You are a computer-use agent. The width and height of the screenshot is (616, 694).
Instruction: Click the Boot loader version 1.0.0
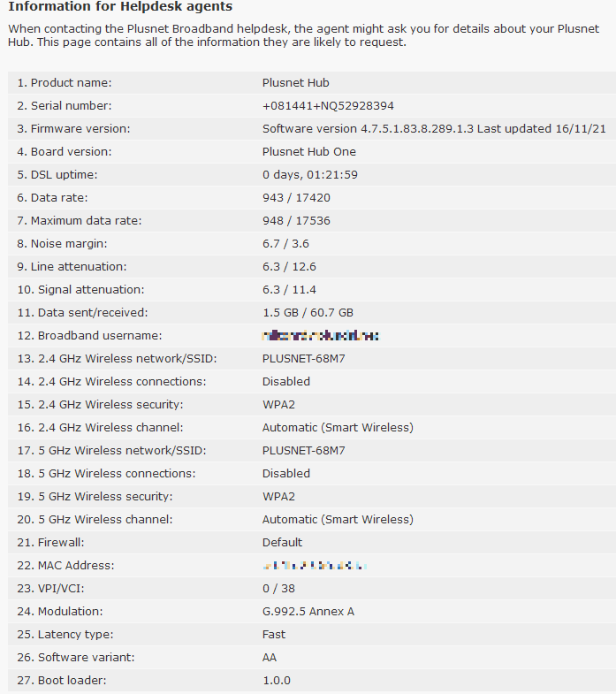[276, 681]
